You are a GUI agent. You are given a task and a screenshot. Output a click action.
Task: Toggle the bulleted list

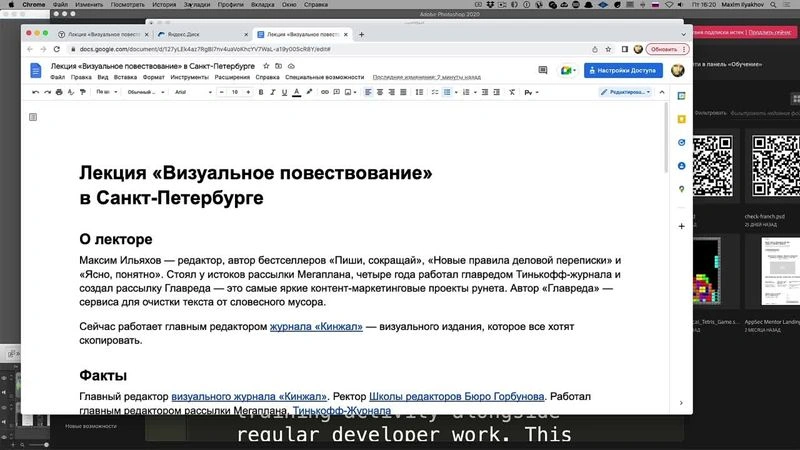(447, 92)
